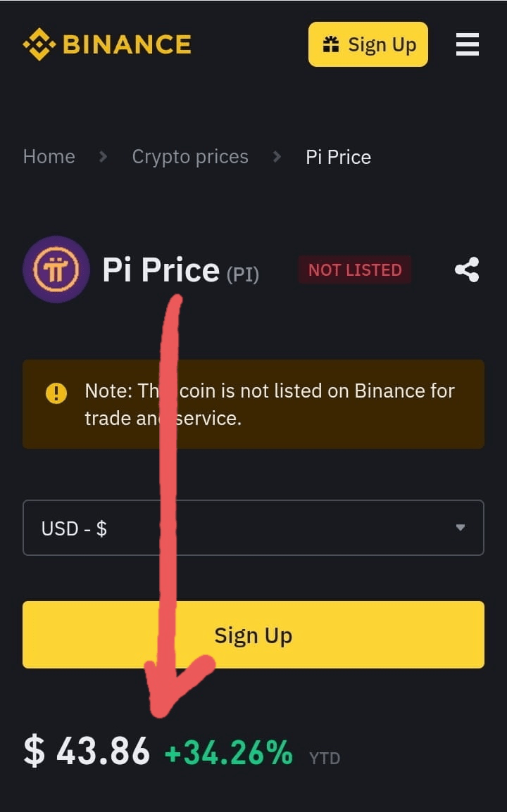
Task: Select the Pi Price breadcrumb item
Action: point(338,156)
